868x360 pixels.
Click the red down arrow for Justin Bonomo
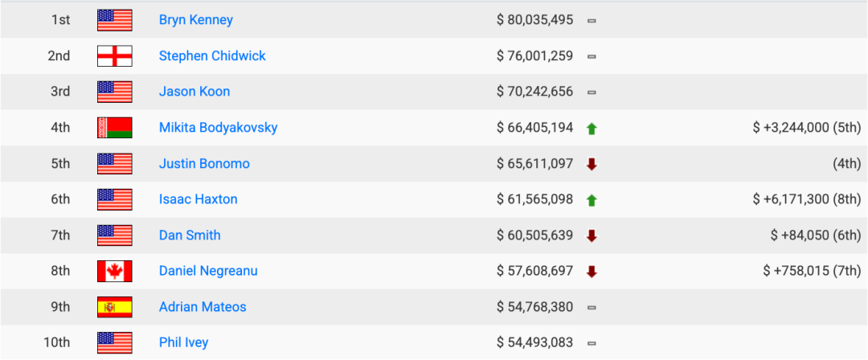[592, 164]
